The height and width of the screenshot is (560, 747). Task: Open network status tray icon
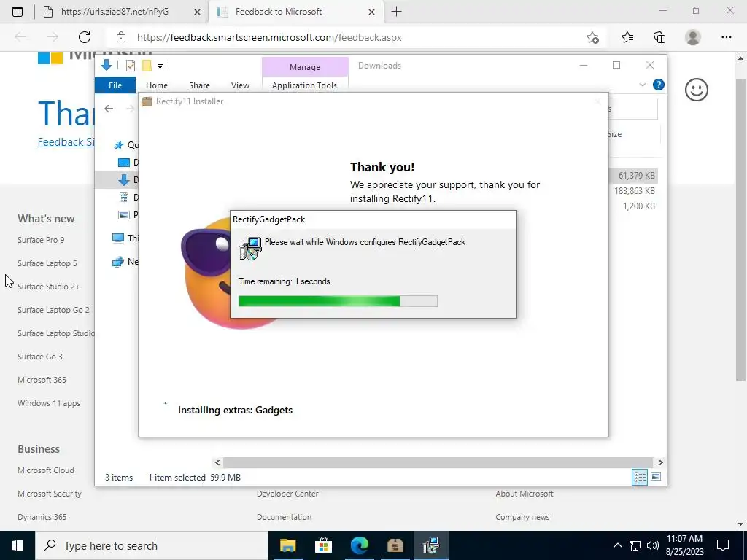(635, 545)
